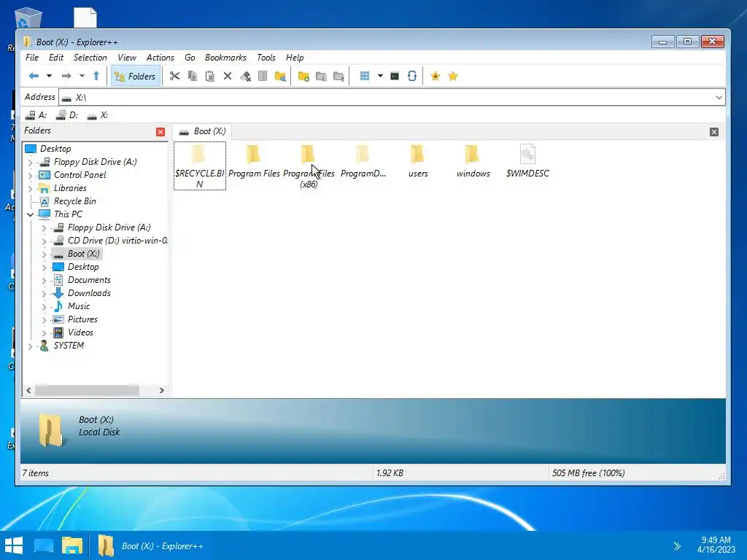Go back with the blue Back arrow

tap(34, 76)
